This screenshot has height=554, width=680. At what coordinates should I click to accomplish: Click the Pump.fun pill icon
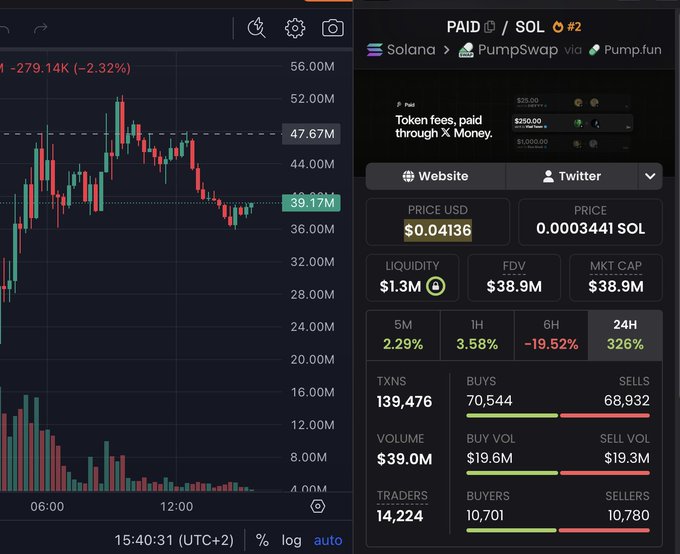point(594,50)
